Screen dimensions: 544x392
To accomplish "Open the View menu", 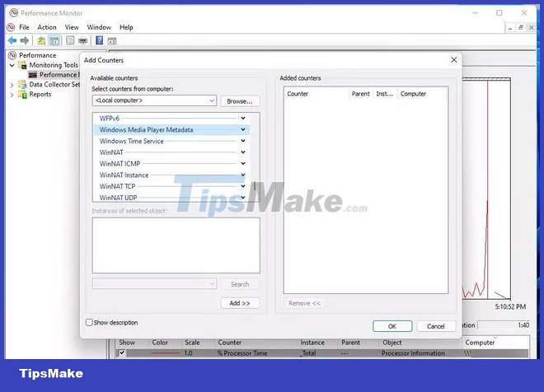I will click(x=72, y=27).
